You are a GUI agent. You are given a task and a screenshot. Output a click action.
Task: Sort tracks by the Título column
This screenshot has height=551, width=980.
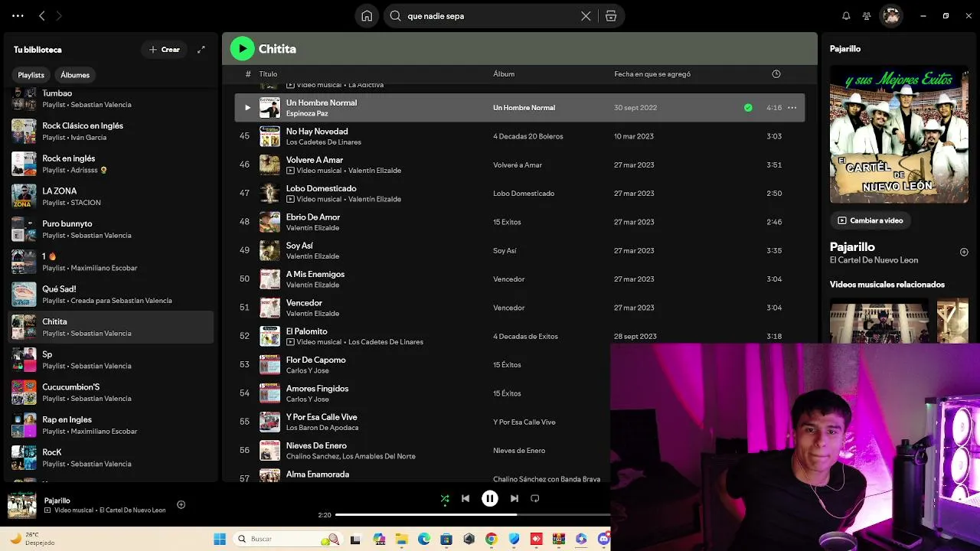pyautogui.click(x=268, y=74)
